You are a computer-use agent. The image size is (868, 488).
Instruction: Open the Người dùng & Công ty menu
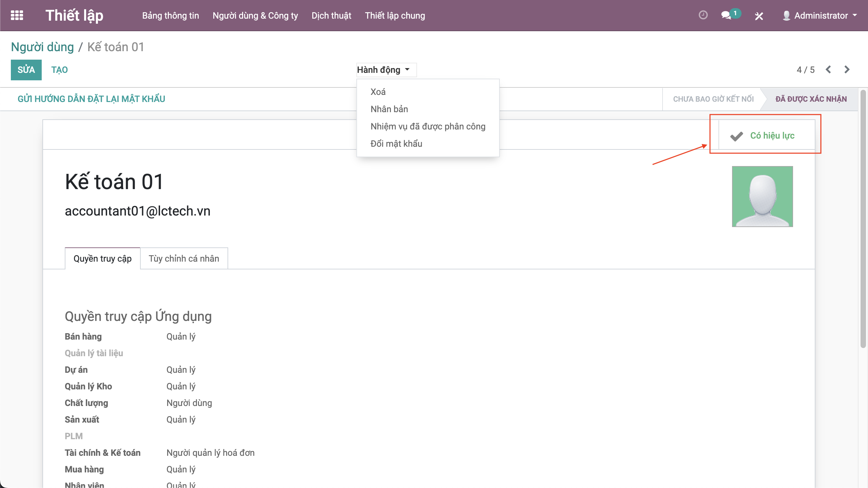click(255, 16)
